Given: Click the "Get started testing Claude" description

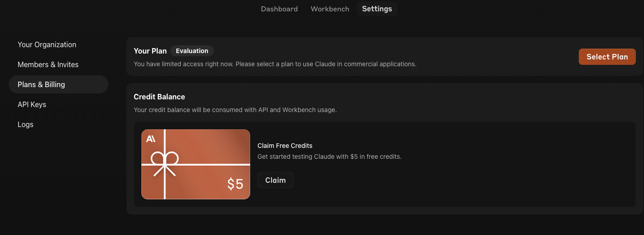Looking at the screenshot, I should pos(329,157).
